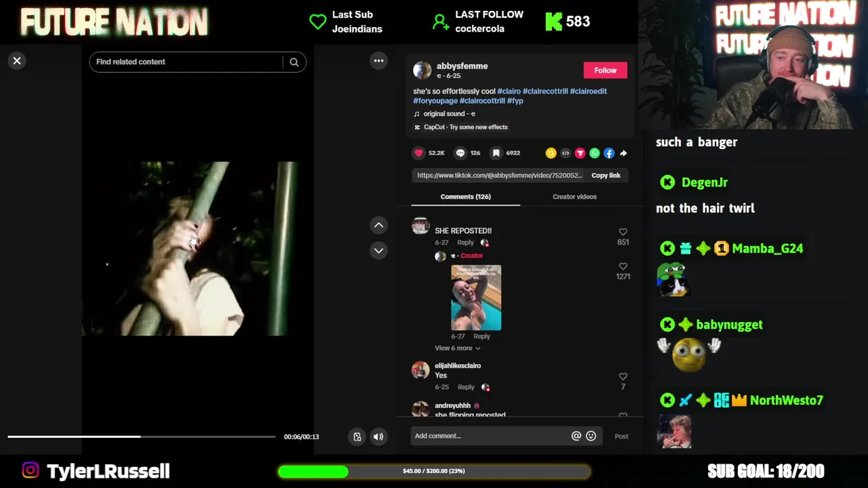This screenshot has height=488, width=868.
Task: Insert mention with @ icon
Action: (576, 436)
